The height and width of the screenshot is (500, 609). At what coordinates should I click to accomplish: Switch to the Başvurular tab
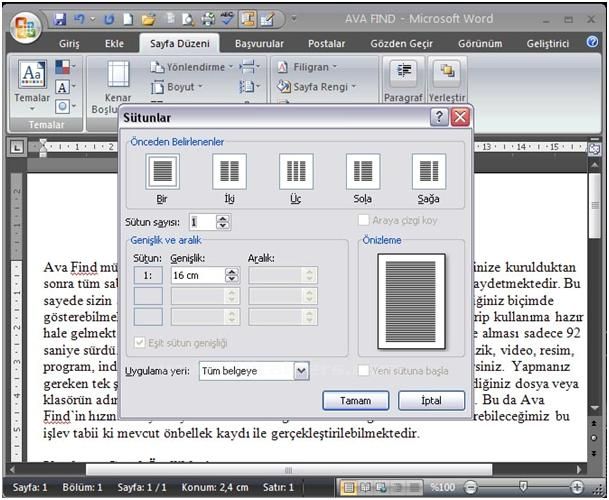259,44
